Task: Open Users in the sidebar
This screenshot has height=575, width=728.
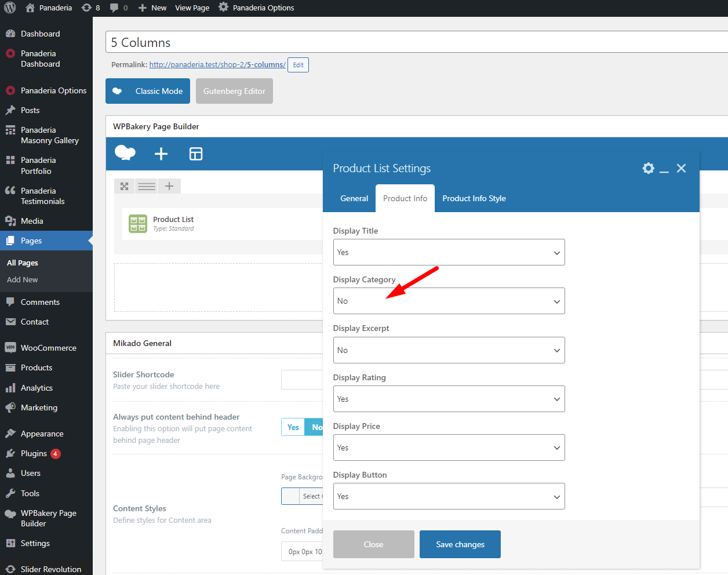Action: tap(46, 473)
